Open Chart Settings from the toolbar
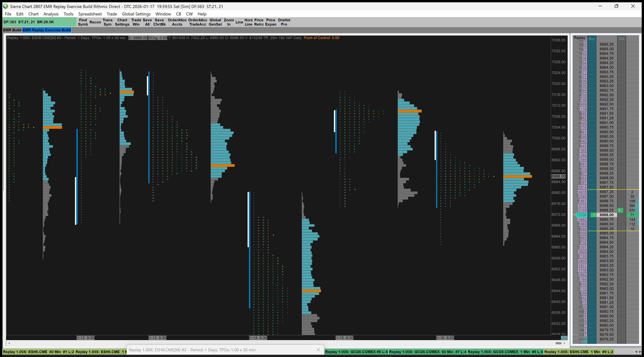The height and width of the screenshot is (357, 644). tap(122, 22)
